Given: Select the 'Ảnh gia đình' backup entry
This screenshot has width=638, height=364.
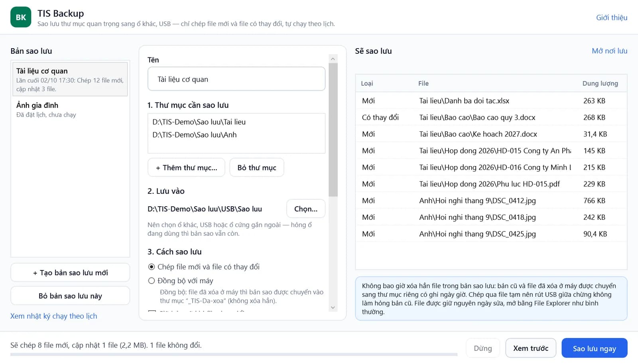Looking at the screenshot, I should click(70, 110).
